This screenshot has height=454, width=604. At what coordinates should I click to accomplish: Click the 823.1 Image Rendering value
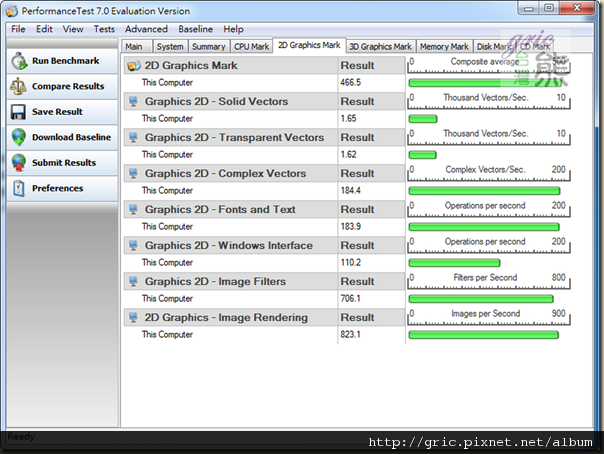351,335
